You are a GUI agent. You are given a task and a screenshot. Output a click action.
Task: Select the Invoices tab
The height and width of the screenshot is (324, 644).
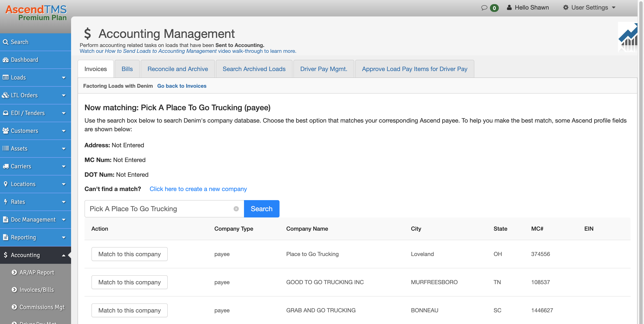coord(96,69)
